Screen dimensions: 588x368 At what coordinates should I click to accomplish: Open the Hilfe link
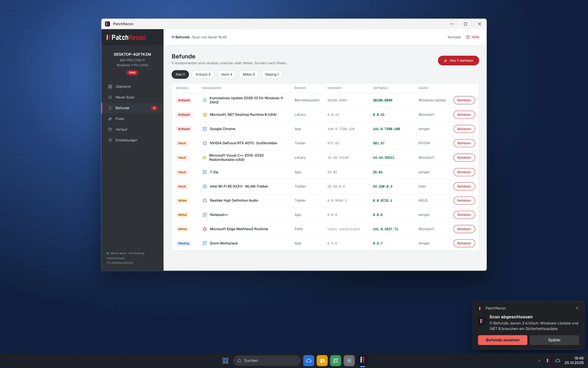[x=473, y=37]
